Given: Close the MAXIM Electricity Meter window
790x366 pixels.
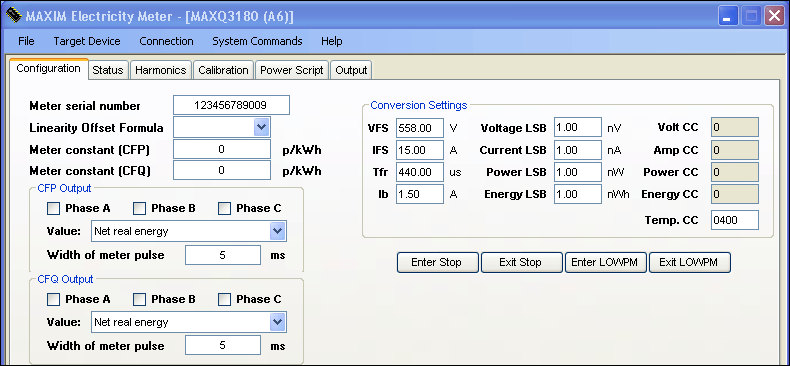Looking at the screenshot, I should 774,16.
